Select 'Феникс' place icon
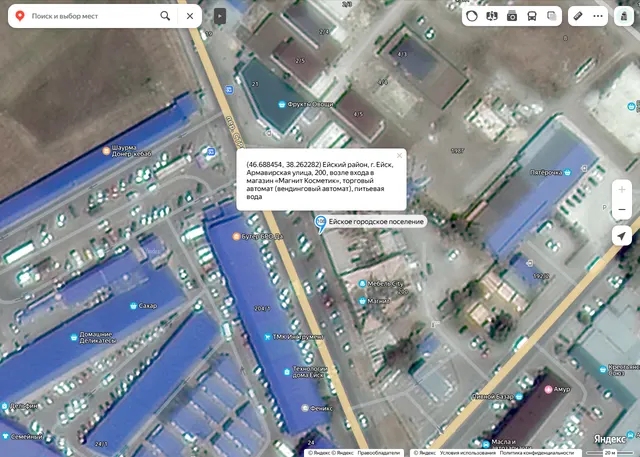This screenshot has width=640, height=457. tap(304, 408)
